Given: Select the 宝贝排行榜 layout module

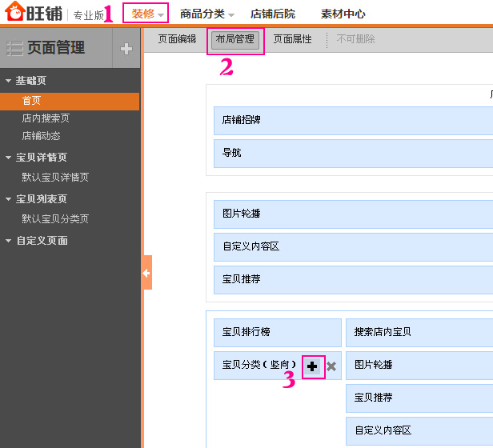Looking at the screenshot, I should [x=277, y=332].
